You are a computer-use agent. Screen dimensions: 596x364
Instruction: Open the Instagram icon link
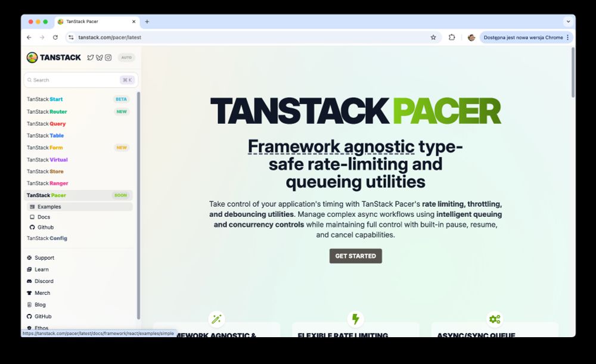108,57
